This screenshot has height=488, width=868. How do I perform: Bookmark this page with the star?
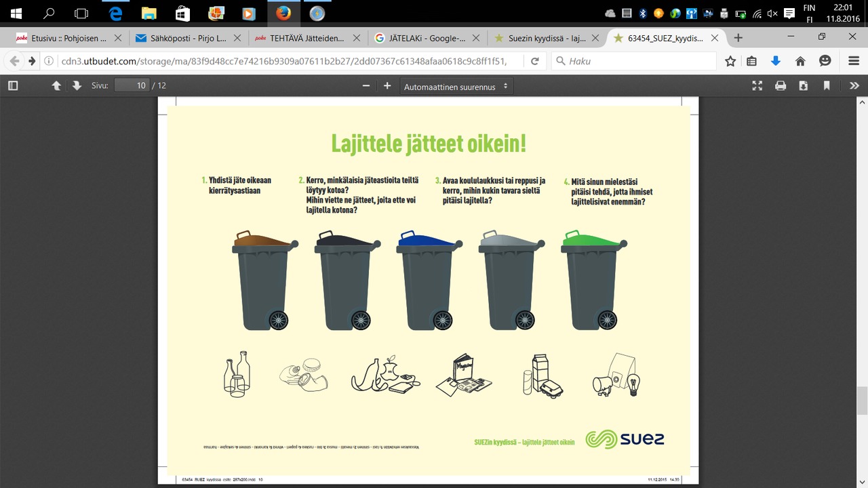(x=730, y=61)
